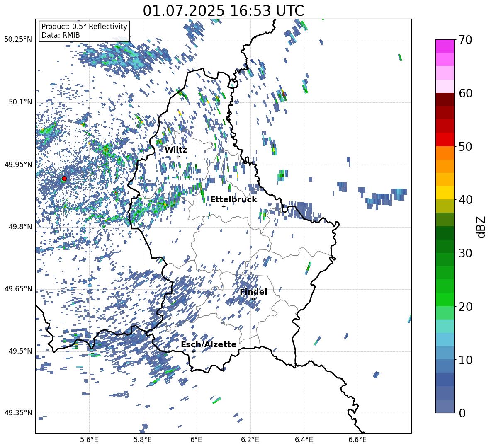Click the red 50-52 dBZ color band
This screenshot has width=491, height=448.
pos(445,140)
